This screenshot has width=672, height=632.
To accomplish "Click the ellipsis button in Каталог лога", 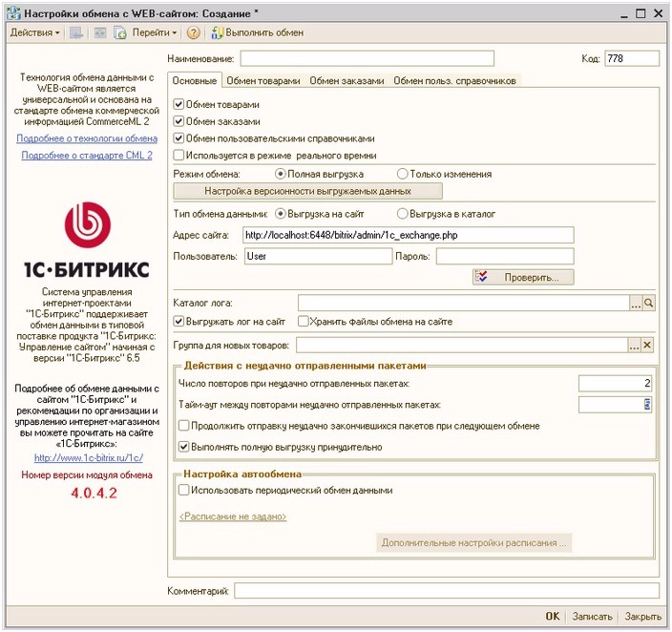I will (x=636, y=304).
